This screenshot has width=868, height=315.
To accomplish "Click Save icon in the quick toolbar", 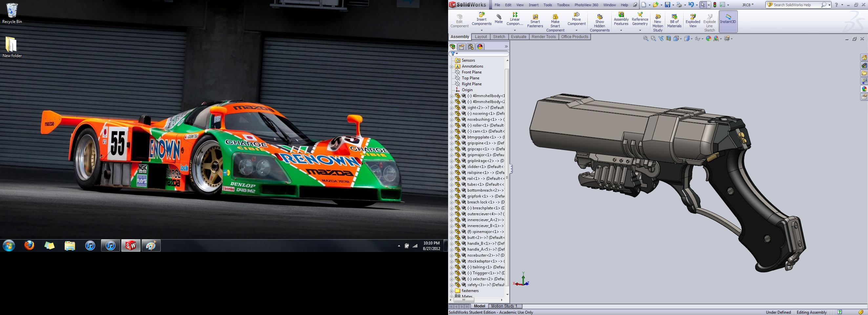I will click(667, 5).
